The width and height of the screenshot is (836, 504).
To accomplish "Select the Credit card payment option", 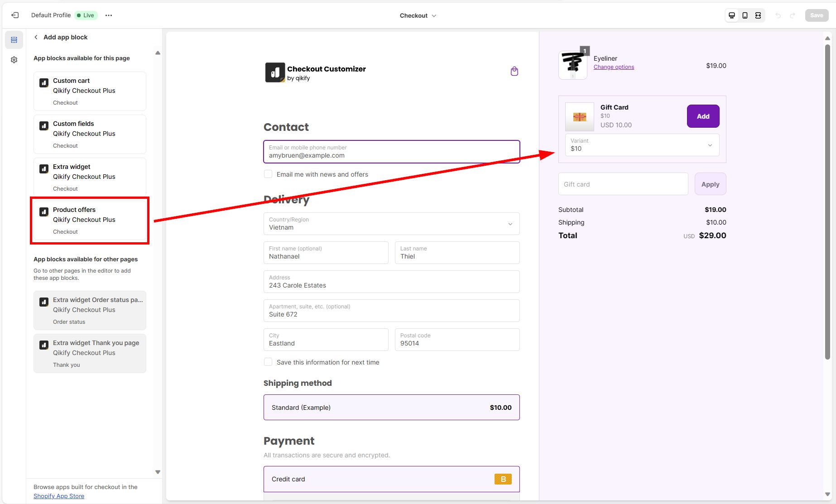I will (x=392, y=479).
